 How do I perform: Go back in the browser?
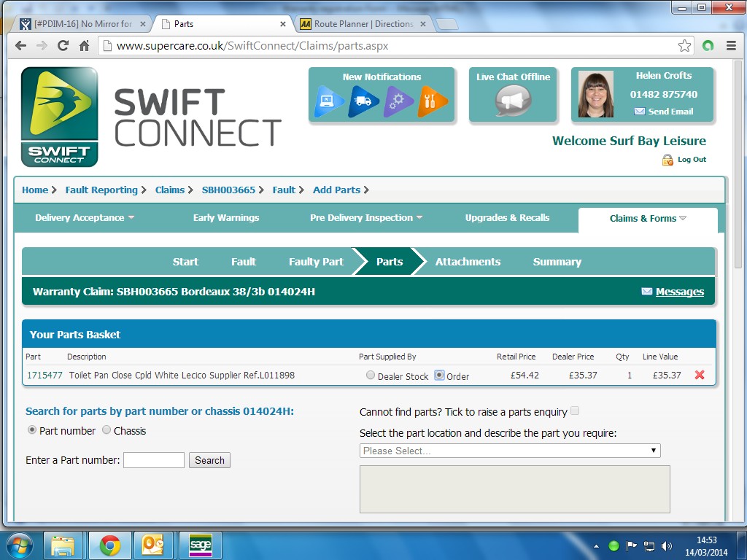[20, 46]
